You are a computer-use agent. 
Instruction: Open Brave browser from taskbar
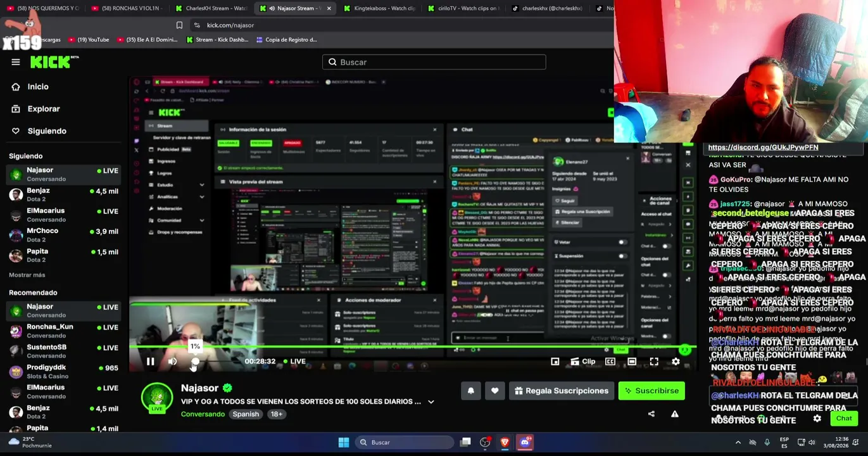pyautogui.click(x=505, y=443)
